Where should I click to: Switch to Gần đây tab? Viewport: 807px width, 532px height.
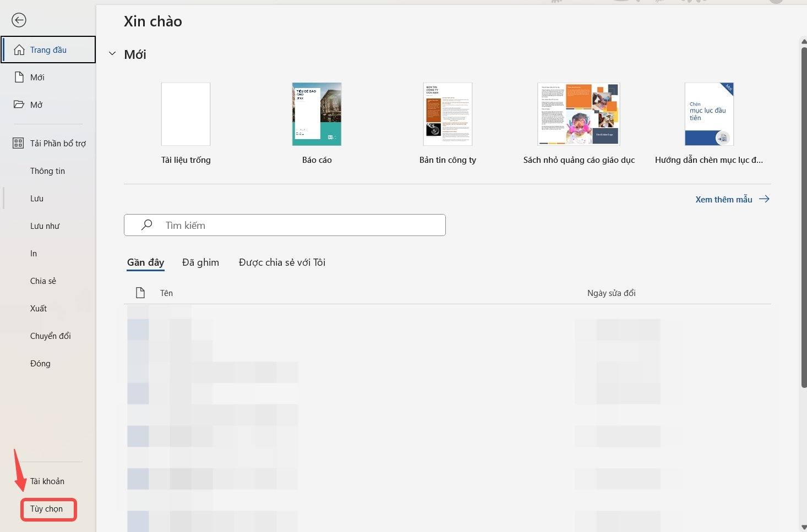click(x=145, y=262)
